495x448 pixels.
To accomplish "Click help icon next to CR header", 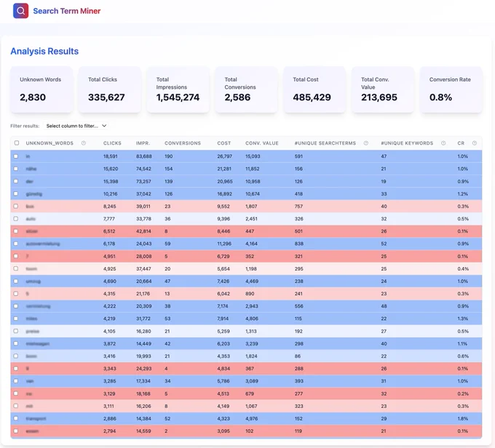I will 474,143.
